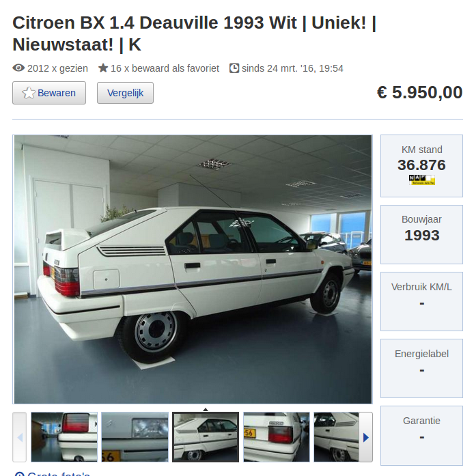The width and height of the screenshot is (474, 476).
Task: Show next thumbnails with the right arrow
Action: tap(365, 437)
